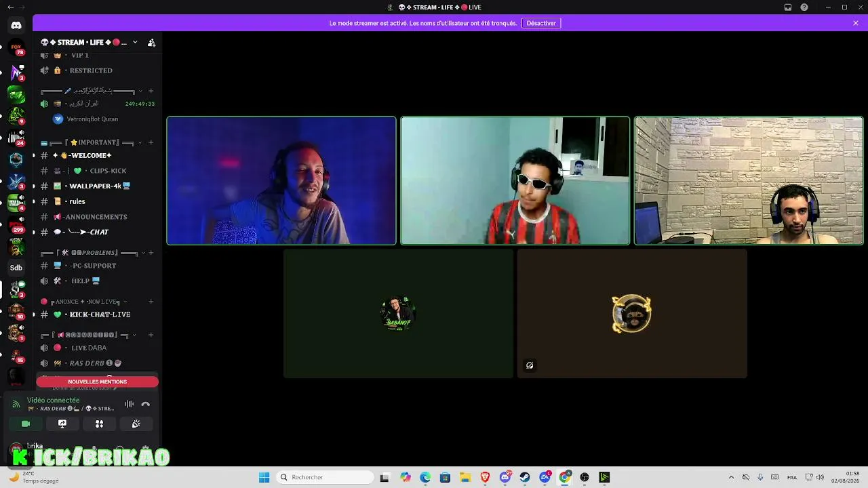The height and width of the screenshot is (488, 868).
Task: Open the ANNOUNCEMENTS channel
Action: tap(97, 217)
